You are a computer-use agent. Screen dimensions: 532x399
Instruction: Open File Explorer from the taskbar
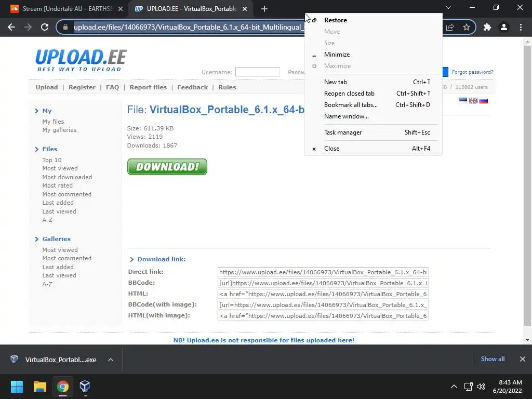(x=39, y=387)
